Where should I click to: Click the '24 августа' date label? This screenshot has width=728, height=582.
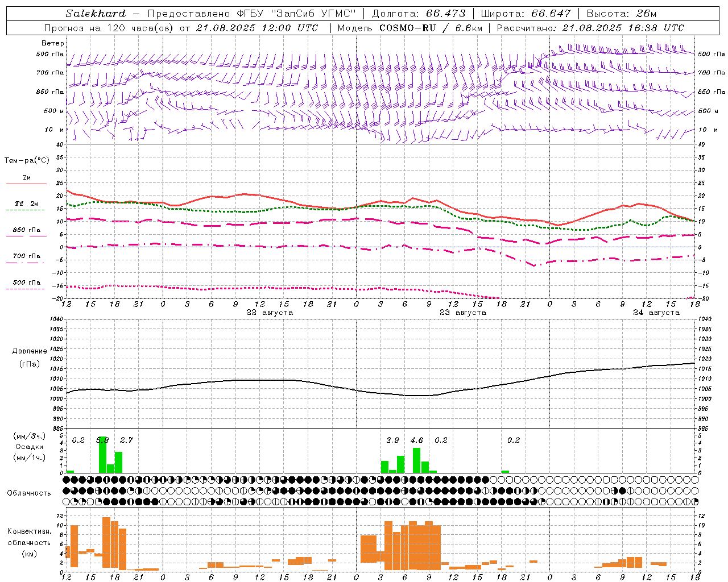(656, 313)
